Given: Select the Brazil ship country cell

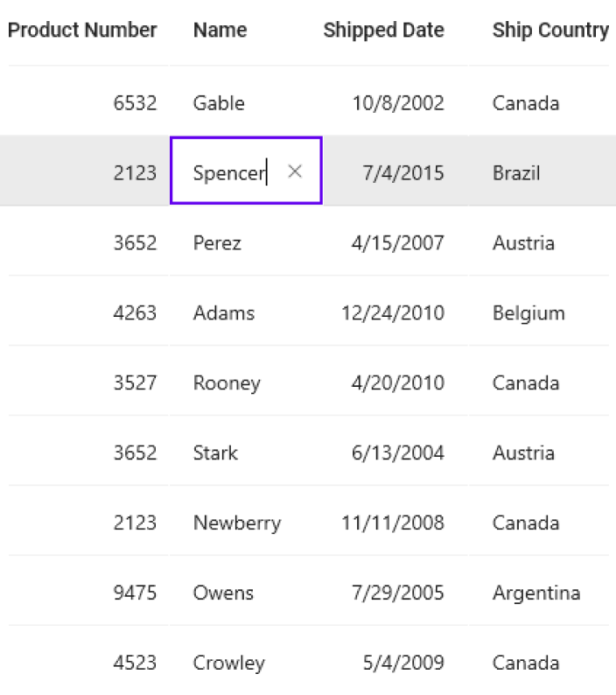Looking at the screenshot, I should (x=516, y=172).
